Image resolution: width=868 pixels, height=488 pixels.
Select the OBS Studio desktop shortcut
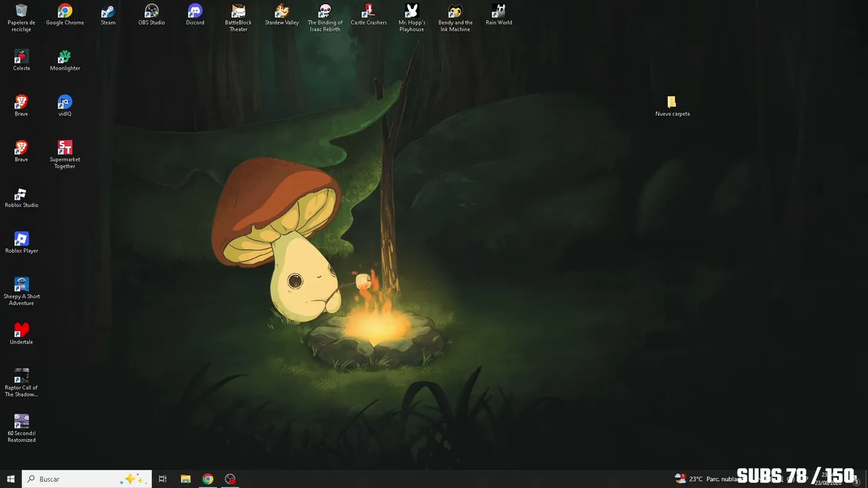(152, 14)
